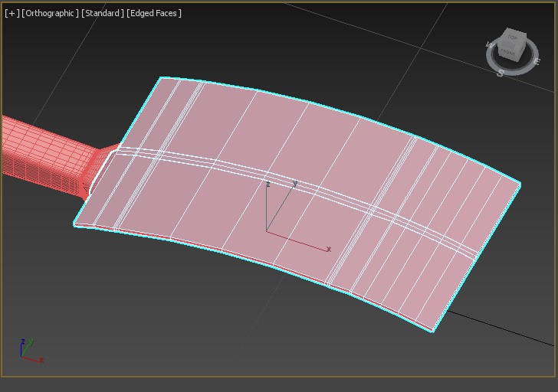Click the TOP face of the ViewCube
The image size is (558, 392).
(x=511, y=38)
